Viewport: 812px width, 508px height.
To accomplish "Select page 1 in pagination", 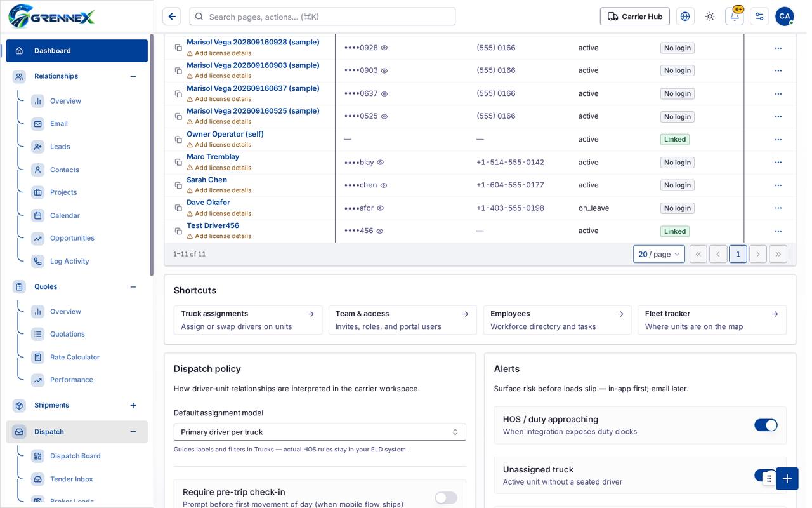I will 738,254.
